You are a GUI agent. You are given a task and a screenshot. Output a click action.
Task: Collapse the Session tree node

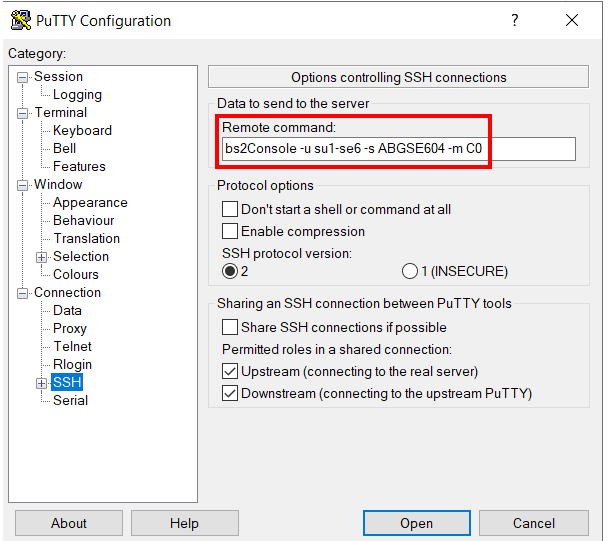(x=24, y=77)
